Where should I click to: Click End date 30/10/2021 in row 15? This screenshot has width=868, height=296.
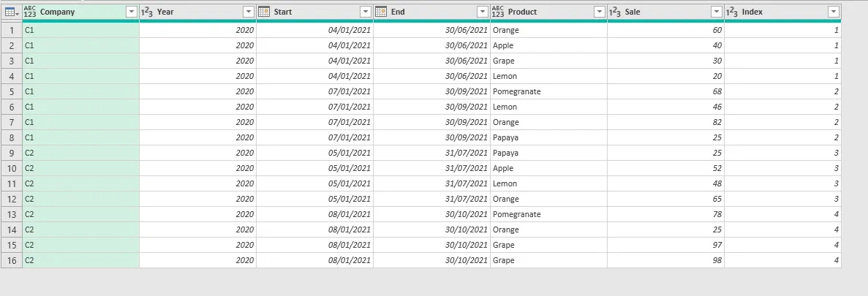click(431, 245)
